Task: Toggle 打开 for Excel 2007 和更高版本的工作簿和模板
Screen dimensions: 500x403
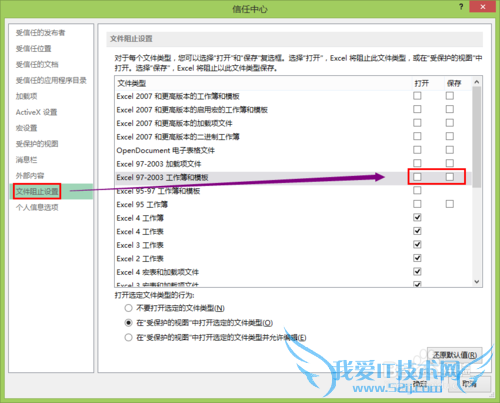Action: pos(417,96)
